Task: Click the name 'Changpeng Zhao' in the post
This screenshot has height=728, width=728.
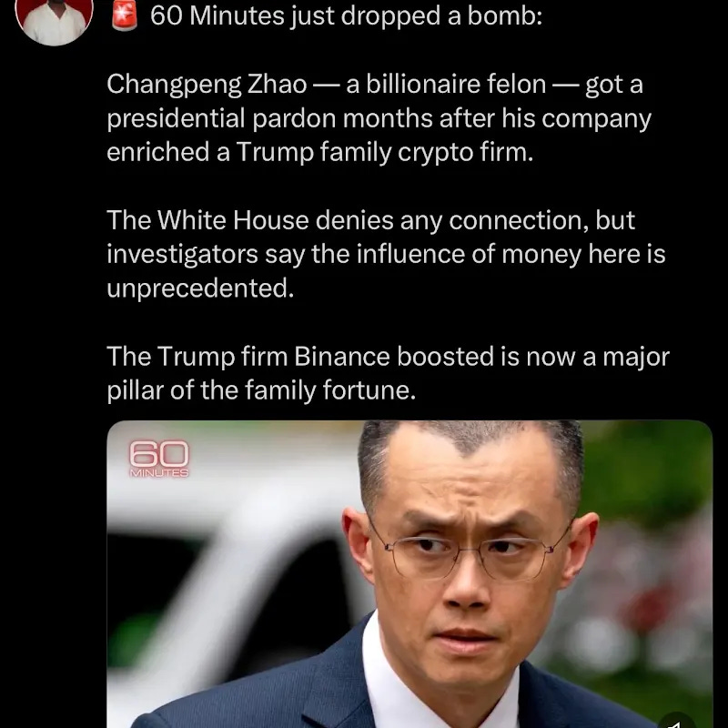Action: [207, 85]
